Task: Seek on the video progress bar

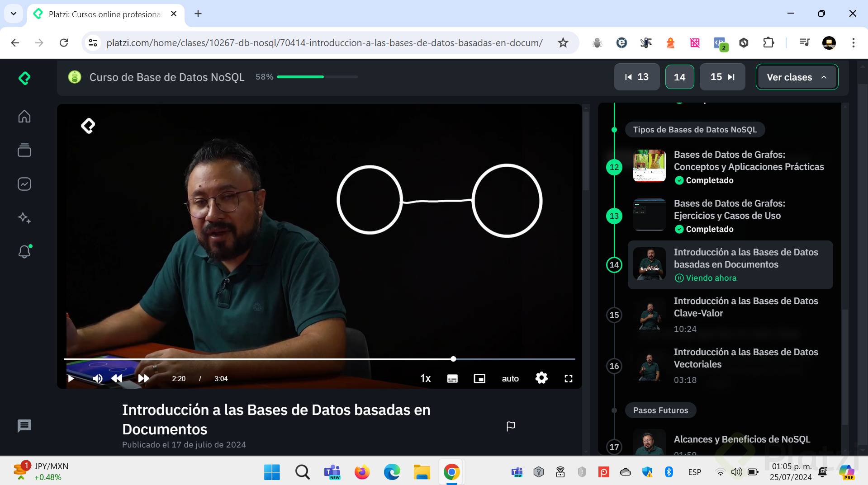Action: click(x=319, y=359)
